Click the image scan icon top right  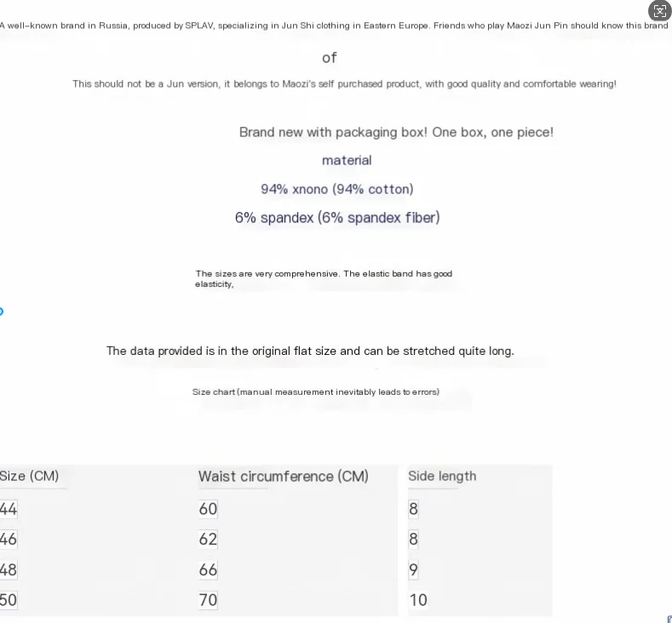coord(659,11)
